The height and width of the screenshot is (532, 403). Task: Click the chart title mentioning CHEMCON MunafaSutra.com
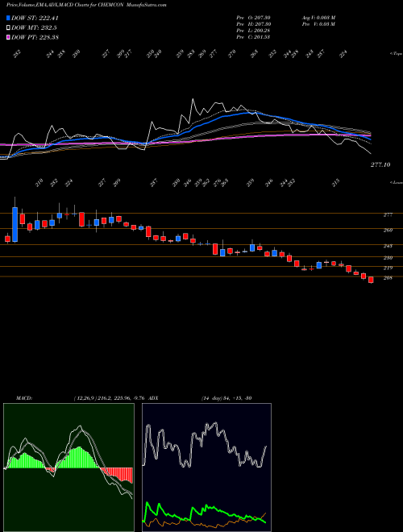point(86,6)
